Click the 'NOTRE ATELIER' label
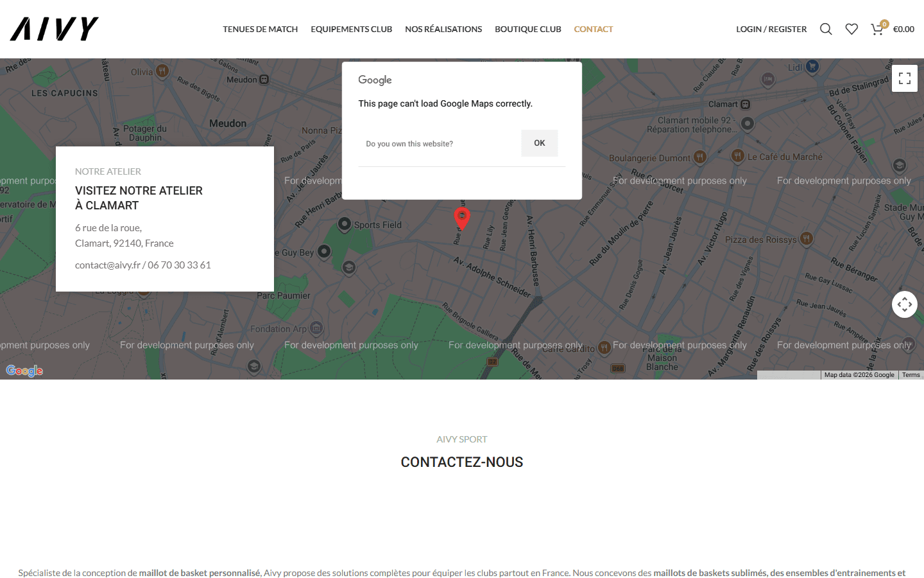This screenshot has height=578, width=924. 108,171
